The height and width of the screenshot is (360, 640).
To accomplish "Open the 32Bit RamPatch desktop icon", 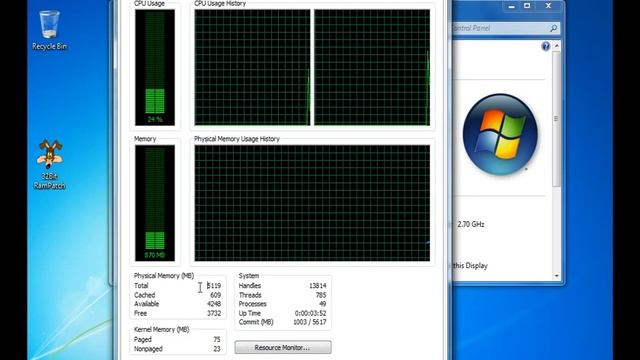I will pos(49,164).
